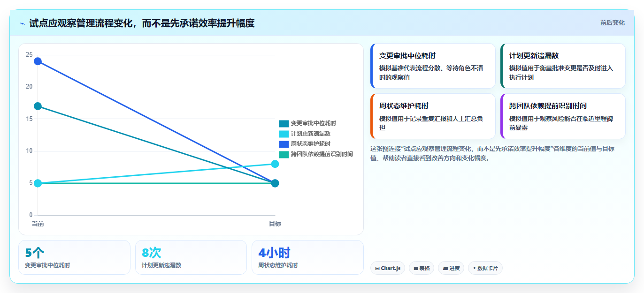Open the 周状态维护耗时 description card
644x293 pixels.
[x=433, y=116]
